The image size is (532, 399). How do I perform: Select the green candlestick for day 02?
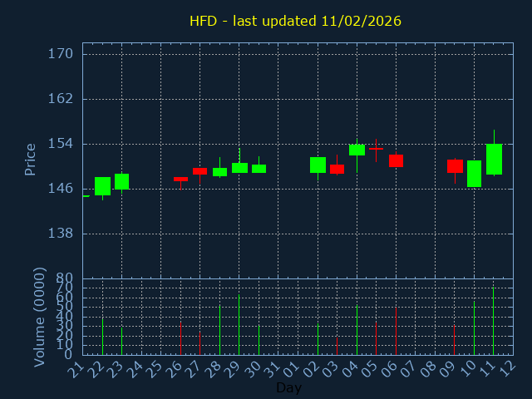click(318, 165)
